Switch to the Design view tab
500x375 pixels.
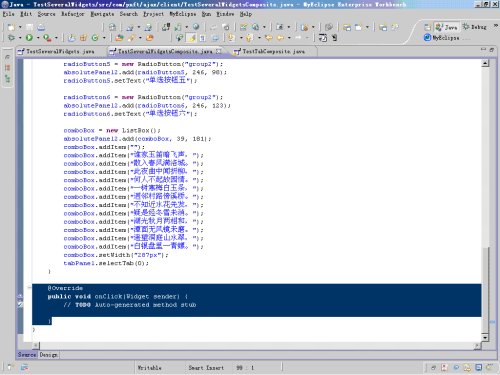(48, 355)
